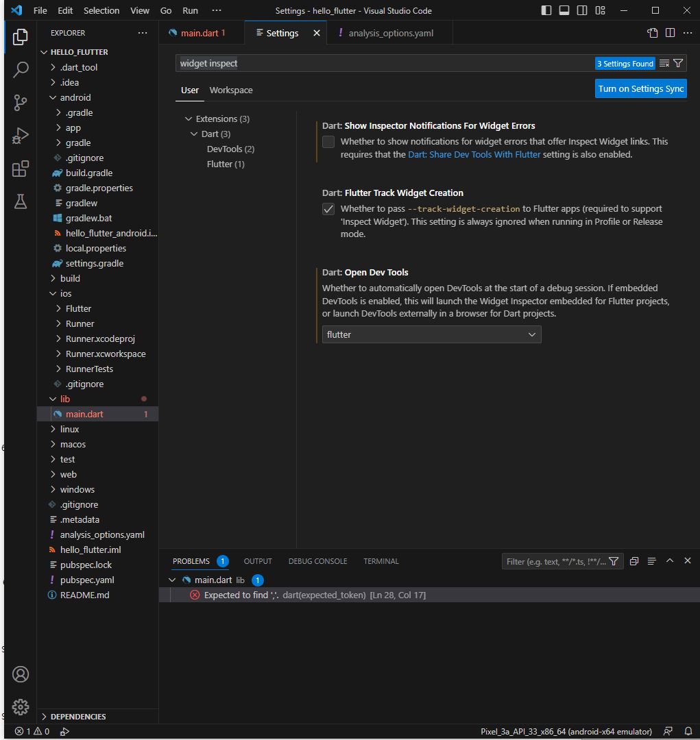The width and height of the screenshot is (700, 740).
Task: Collapse Dart (3) in settings tree
Action: tap(193, 134)
